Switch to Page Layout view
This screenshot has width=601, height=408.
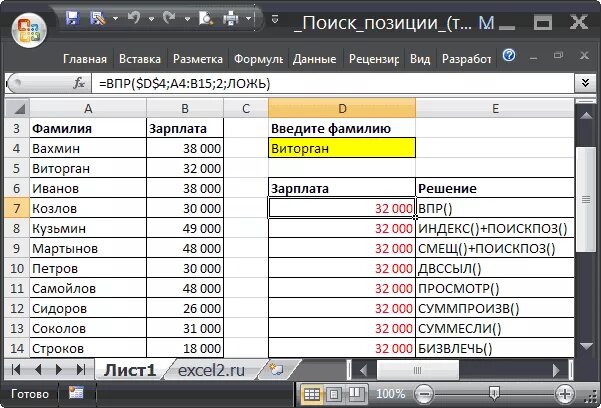(x=333, y=394)
